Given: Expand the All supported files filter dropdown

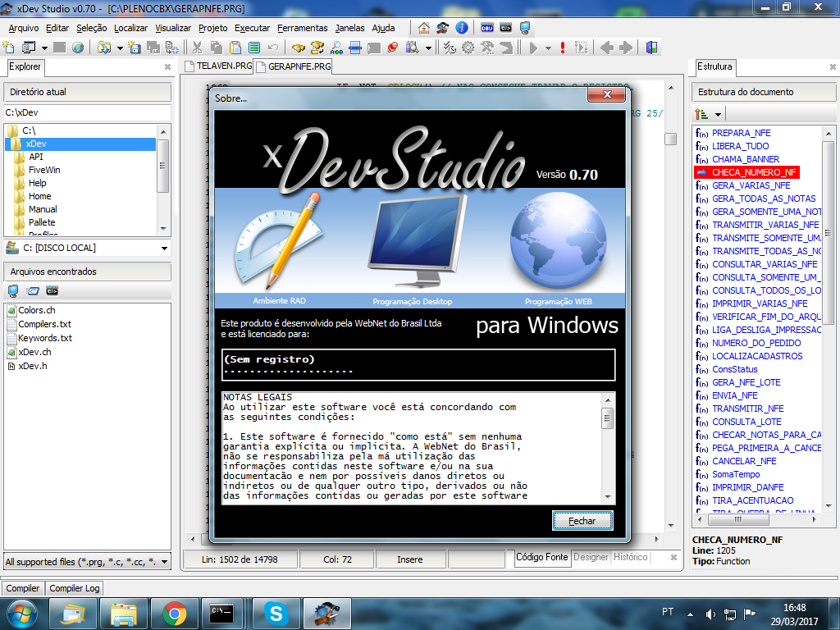Looking at the screenshot, I should [164, 563].
